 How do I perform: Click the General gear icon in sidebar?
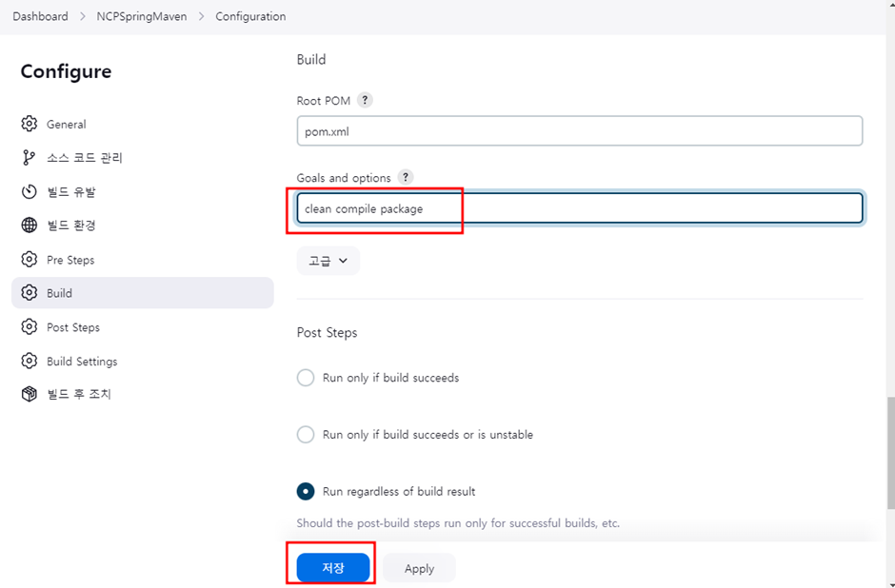coord(30,124)
